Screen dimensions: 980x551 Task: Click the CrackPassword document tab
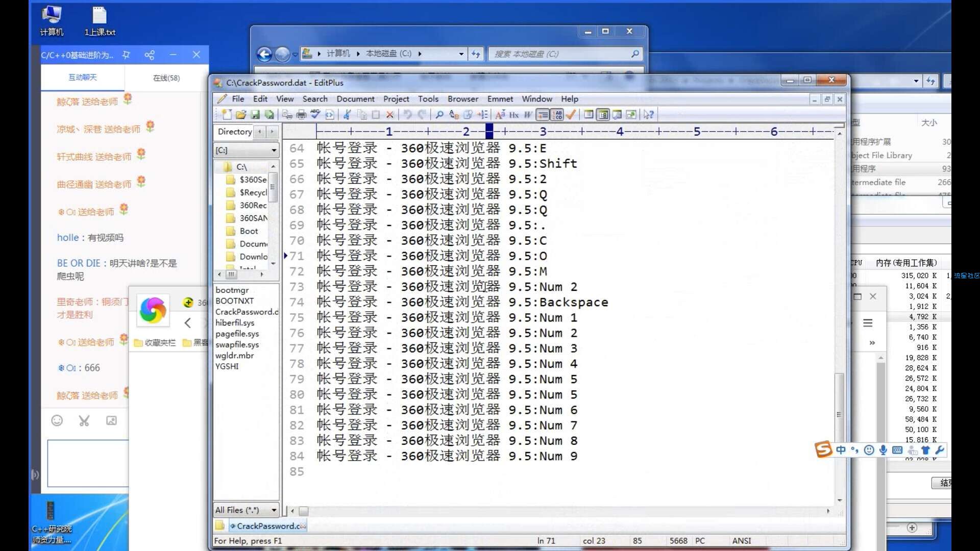(x=267, y=526)
